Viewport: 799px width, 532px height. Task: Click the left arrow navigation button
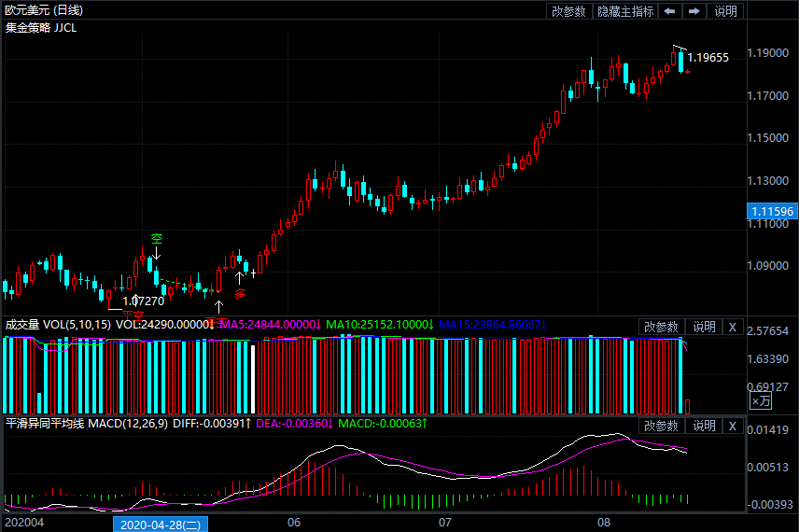670,11
